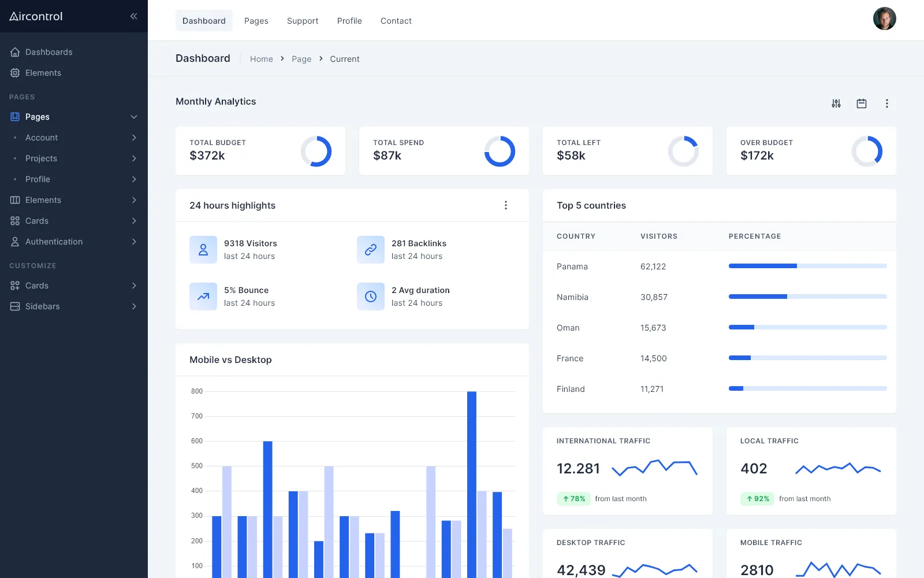Click the 92% growth badge
Image resolution: width=924 pixels, height=578 pixels.
pos(757,499)
